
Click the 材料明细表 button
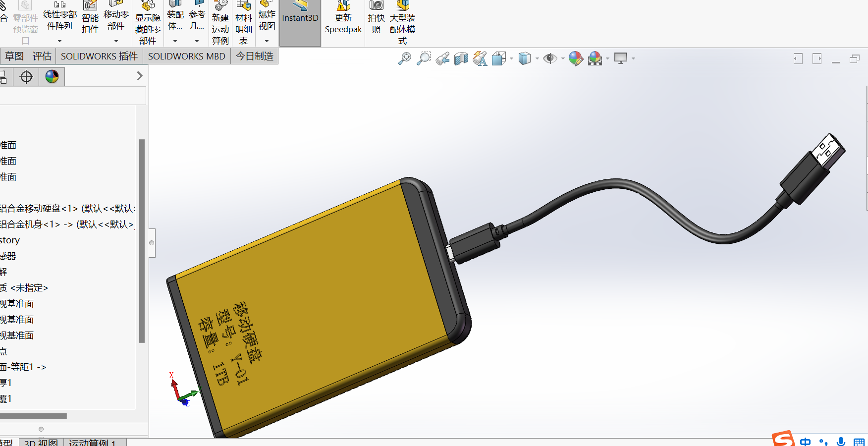coord(243,24)
